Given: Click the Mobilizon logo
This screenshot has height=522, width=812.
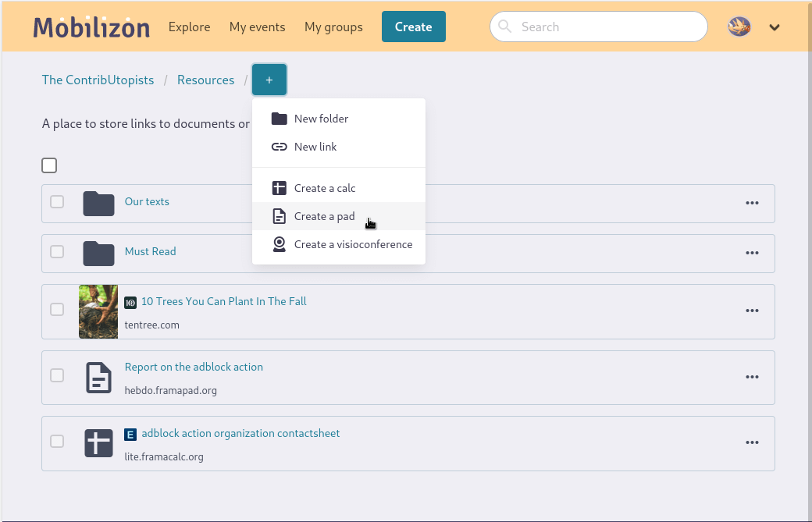Looking at the screenshot, I should (x=91, y=27).
